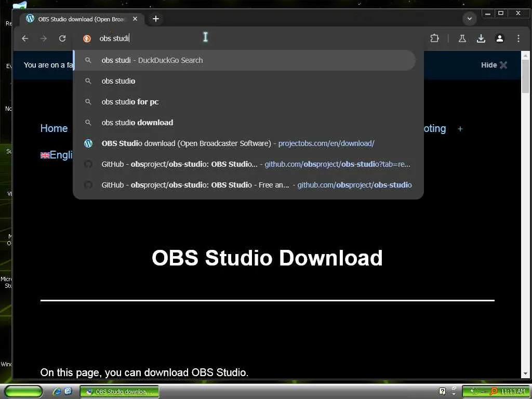Image resolution: width=532 pixels, height=399 pixels.
Task: Click the help question mark tray icon
Action: pyautogui.click(x=442, y=392)
